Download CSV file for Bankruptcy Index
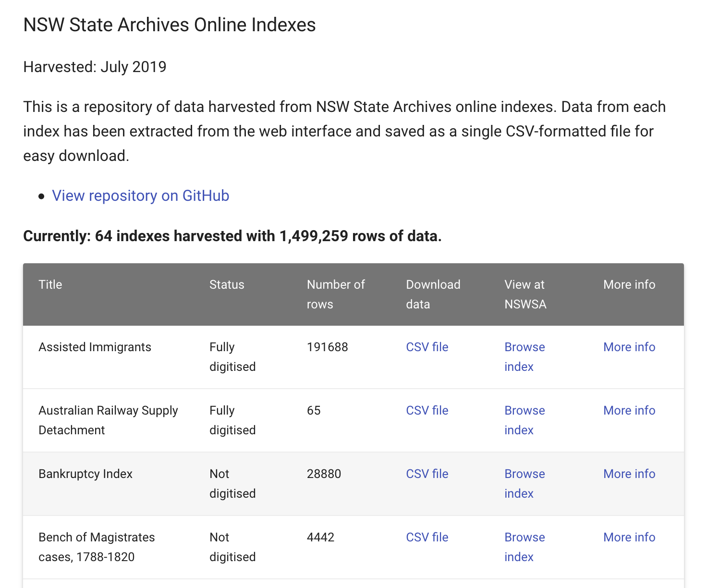 tap(427, 474)
